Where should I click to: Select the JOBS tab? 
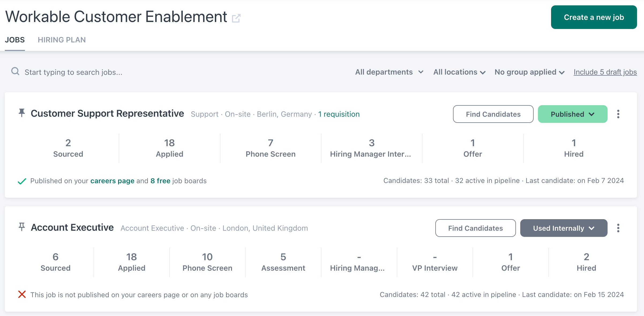[15, 40]
